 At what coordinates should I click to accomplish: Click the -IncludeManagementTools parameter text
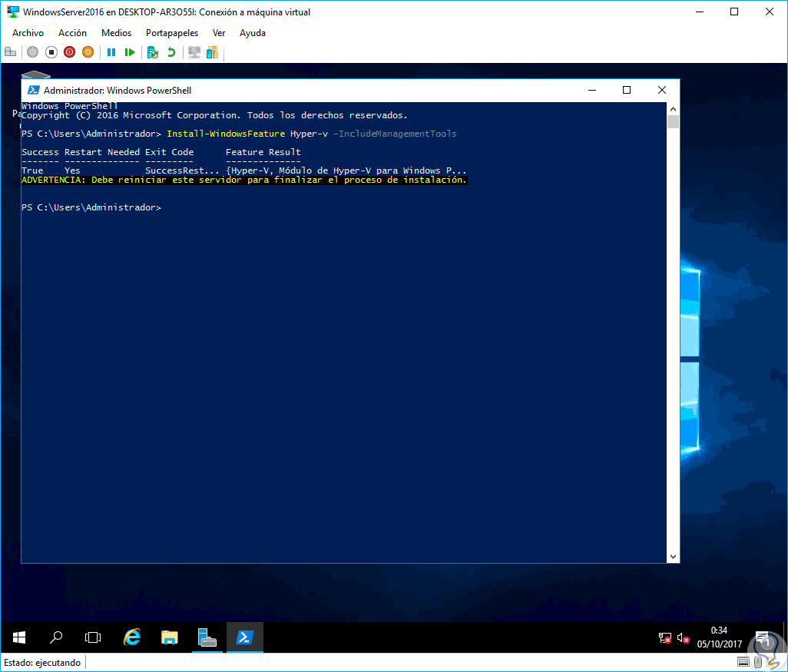pos(395,134)
